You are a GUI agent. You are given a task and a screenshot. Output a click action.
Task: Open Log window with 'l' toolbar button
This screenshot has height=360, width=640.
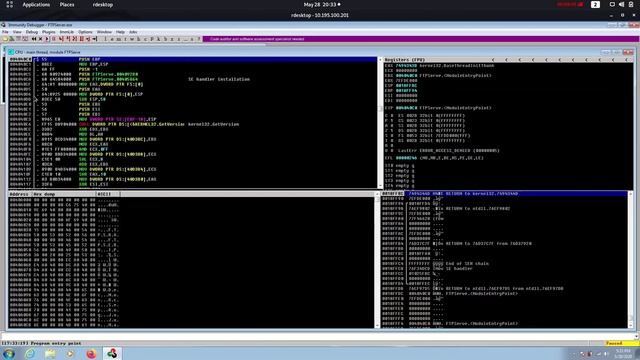[105, 39]
